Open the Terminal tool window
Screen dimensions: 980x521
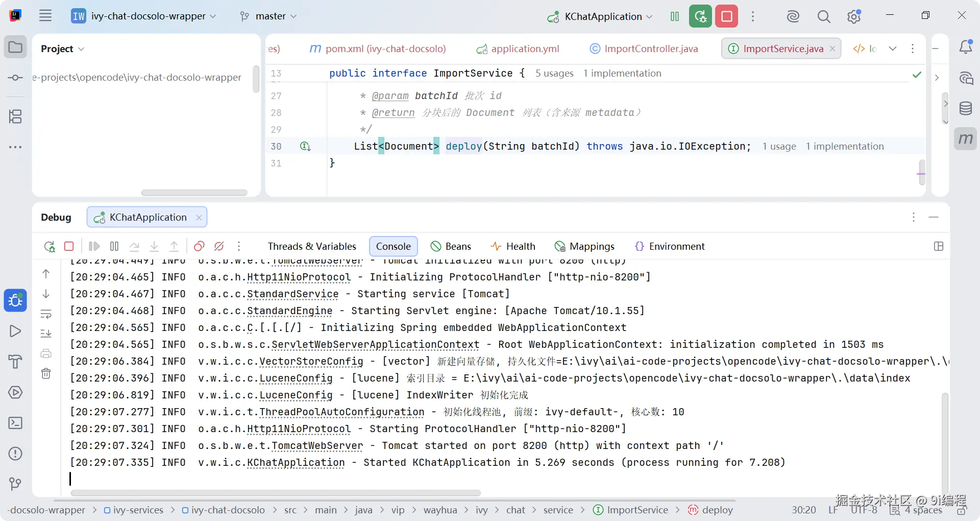click(x=15, y=423)
